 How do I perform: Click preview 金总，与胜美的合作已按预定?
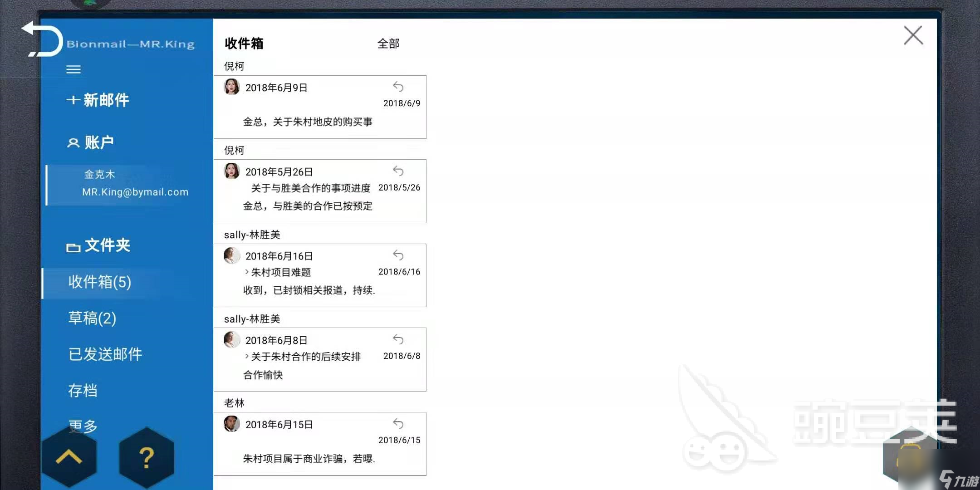pos(308,206)
